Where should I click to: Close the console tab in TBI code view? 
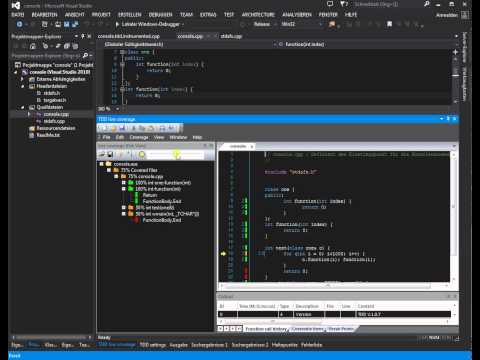pos(252,146)
